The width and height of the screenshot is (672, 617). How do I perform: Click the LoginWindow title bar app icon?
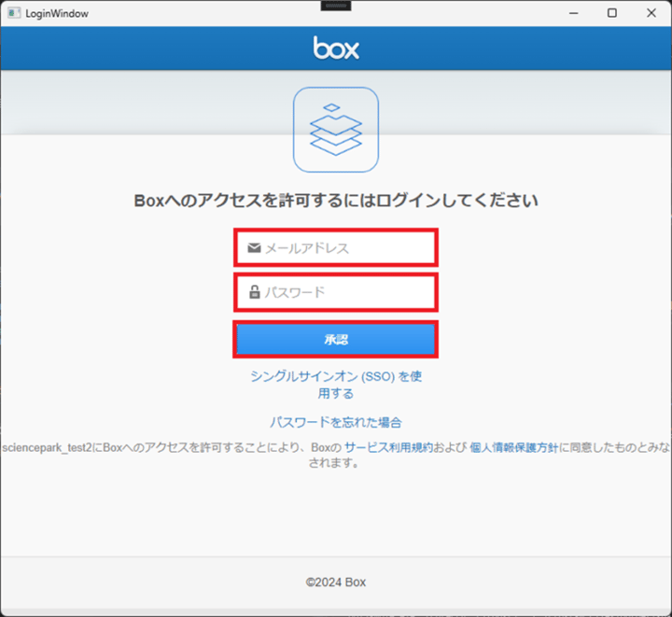13,13
